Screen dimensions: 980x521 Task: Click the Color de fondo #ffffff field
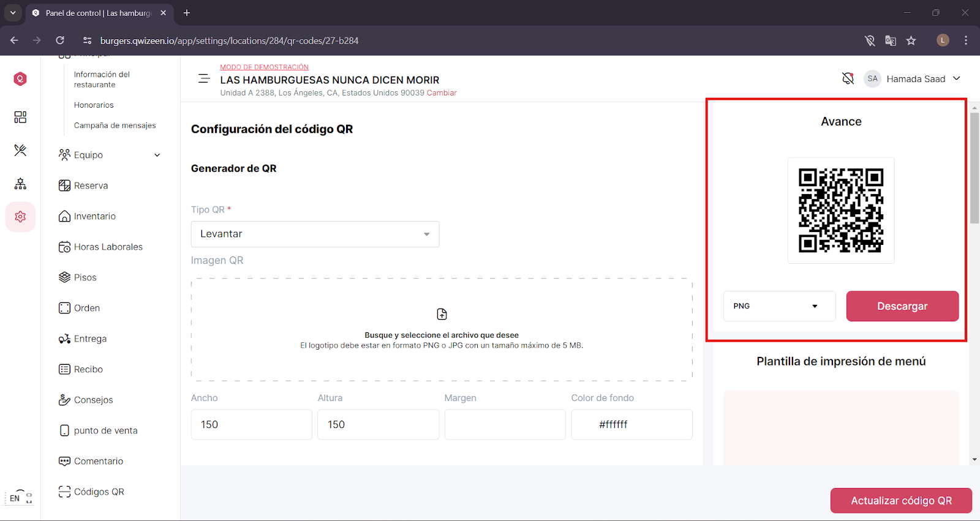coord(631,424)
